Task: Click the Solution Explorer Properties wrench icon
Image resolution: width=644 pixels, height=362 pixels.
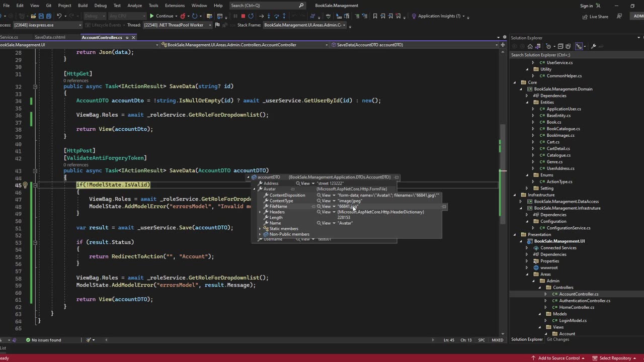Action: point(594,46)
